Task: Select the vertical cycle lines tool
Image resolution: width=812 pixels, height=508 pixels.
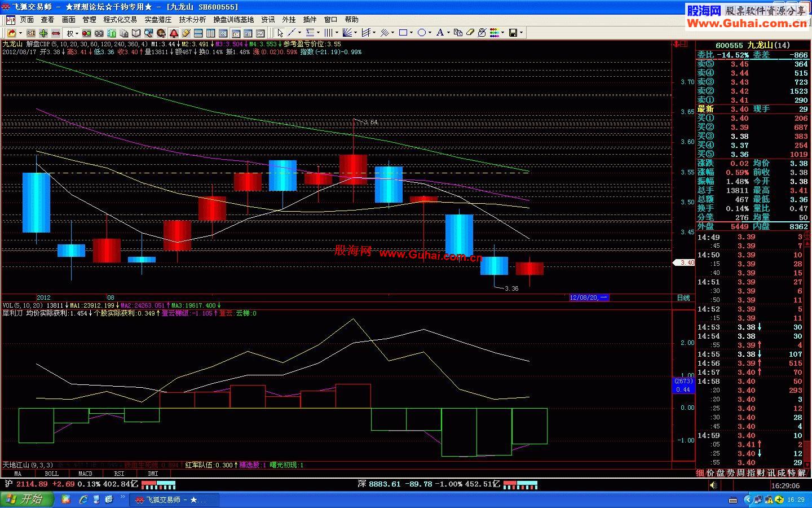Action: (328, 33)
